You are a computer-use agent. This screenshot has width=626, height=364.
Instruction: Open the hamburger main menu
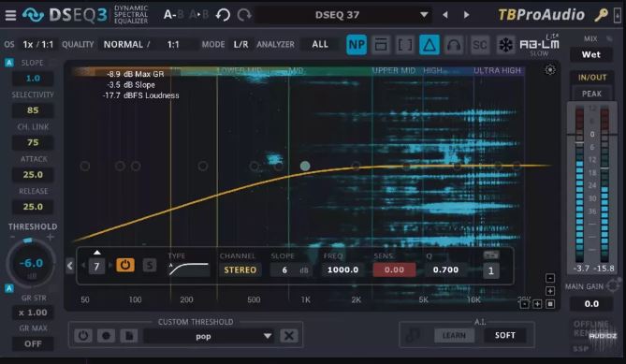[11, 15]
